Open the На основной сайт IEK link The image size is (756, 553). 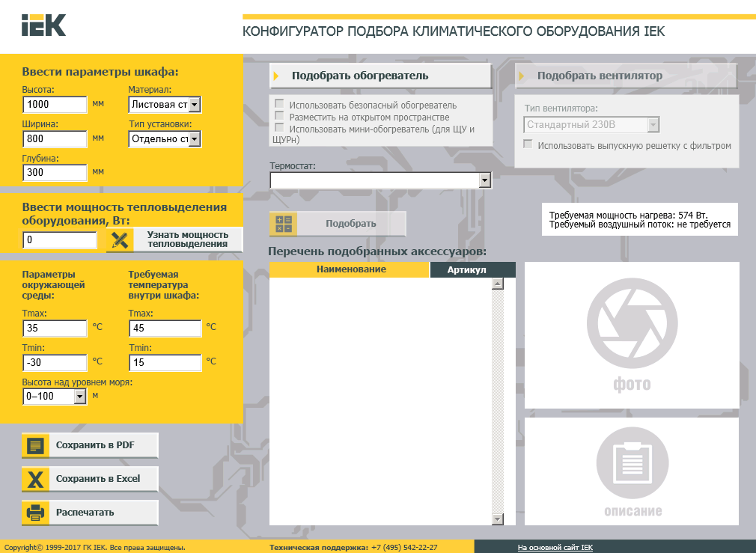click(x=555, y=548)
